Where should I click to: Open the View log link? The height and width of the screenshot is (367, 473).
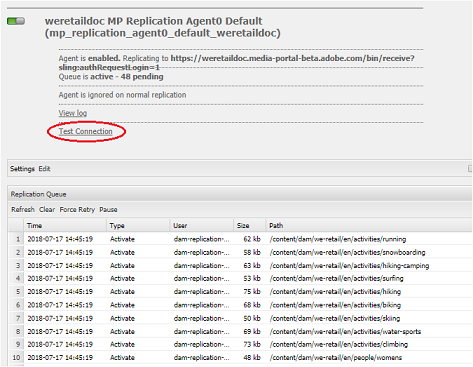(x=73, y=113)
